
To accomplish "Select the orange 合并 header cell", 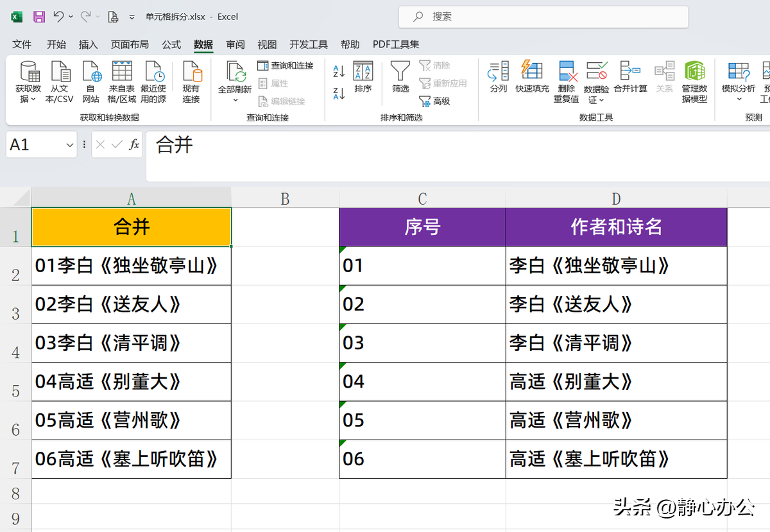I will click(x=132, y=227).
